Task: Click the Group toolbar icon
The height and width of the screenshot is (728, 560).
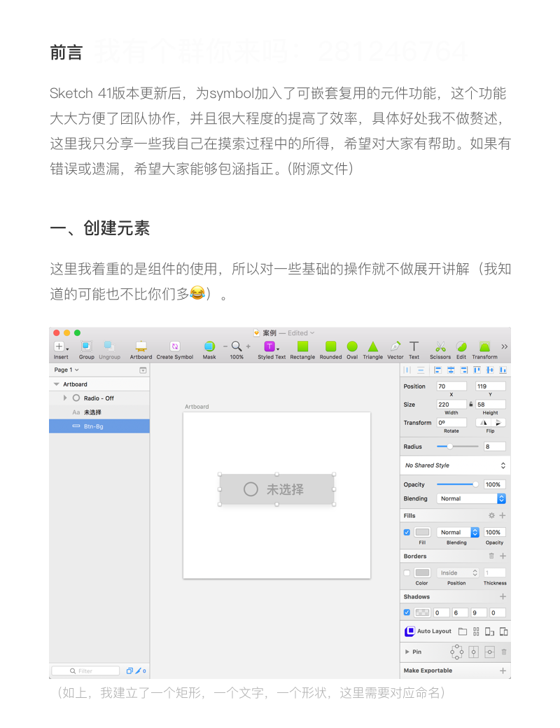Action: pos(86,346)
